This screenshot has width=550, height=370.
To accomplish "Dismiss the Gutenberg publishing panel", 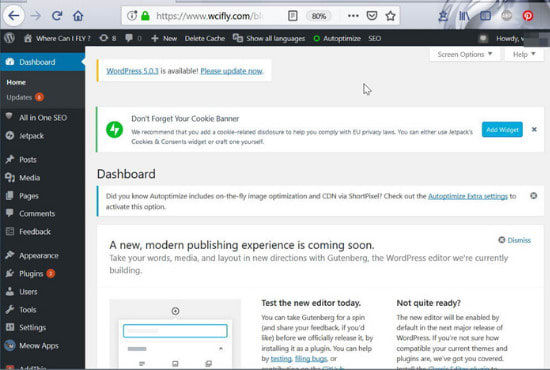I will (515, 240).
